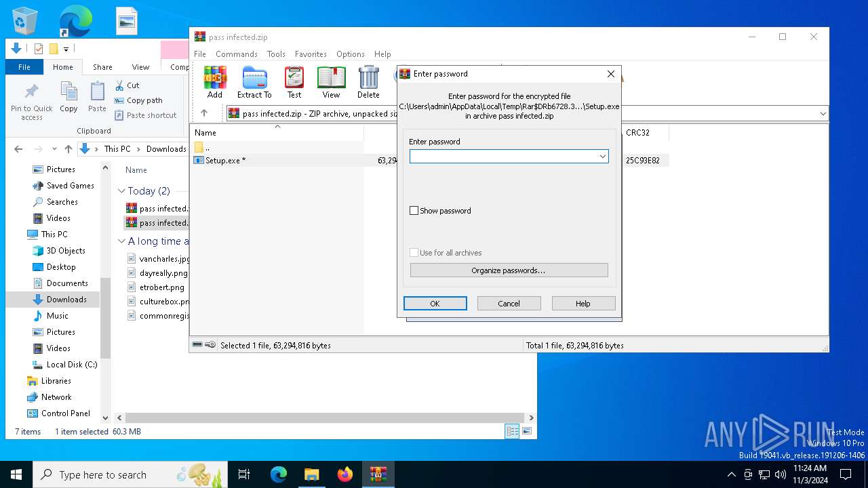Open the WinRAR address bar dropdown

click(x=823, y=114)
